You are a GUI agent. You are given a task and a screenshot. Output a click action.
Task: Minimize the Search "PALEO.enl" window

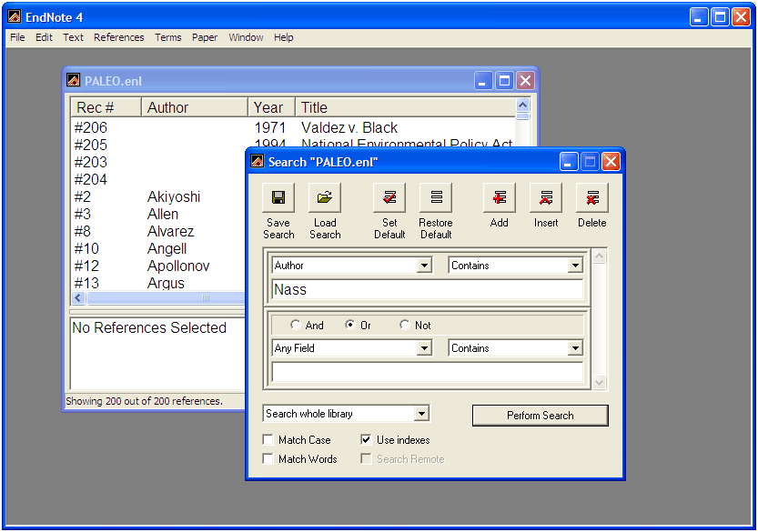point(569,161)
